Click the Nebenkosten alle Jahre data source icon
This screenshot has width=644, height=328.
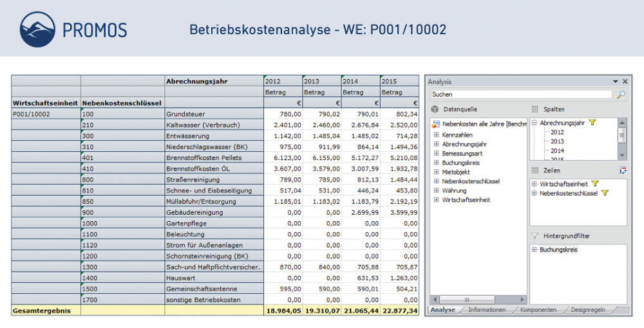(x=436, y=123)
